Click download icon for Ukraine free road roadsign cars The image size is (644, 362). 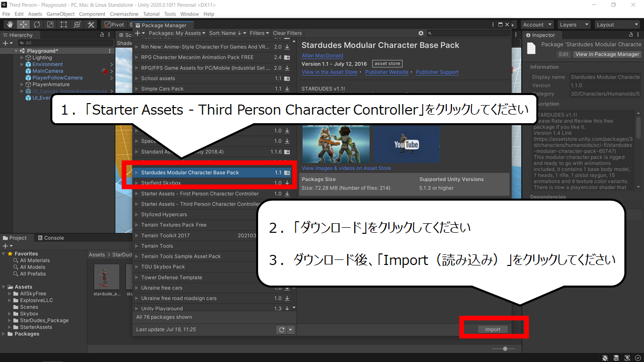tap(287, 299)
